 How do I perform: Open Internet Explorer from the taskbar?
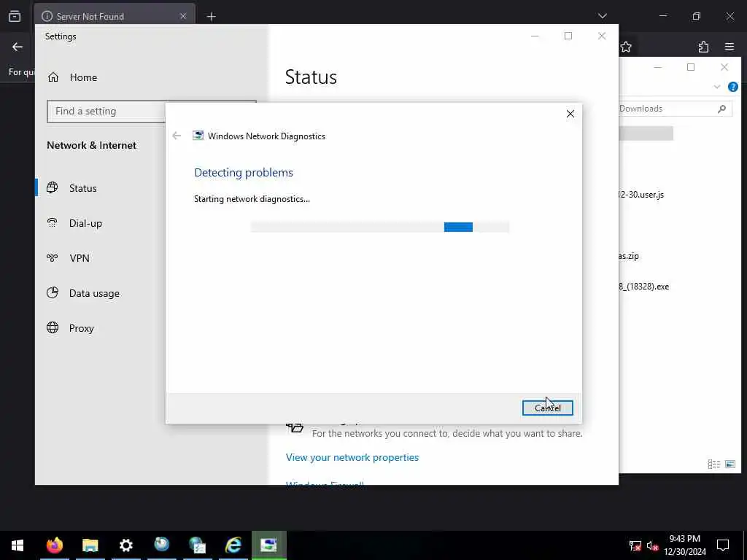point(233,545)
